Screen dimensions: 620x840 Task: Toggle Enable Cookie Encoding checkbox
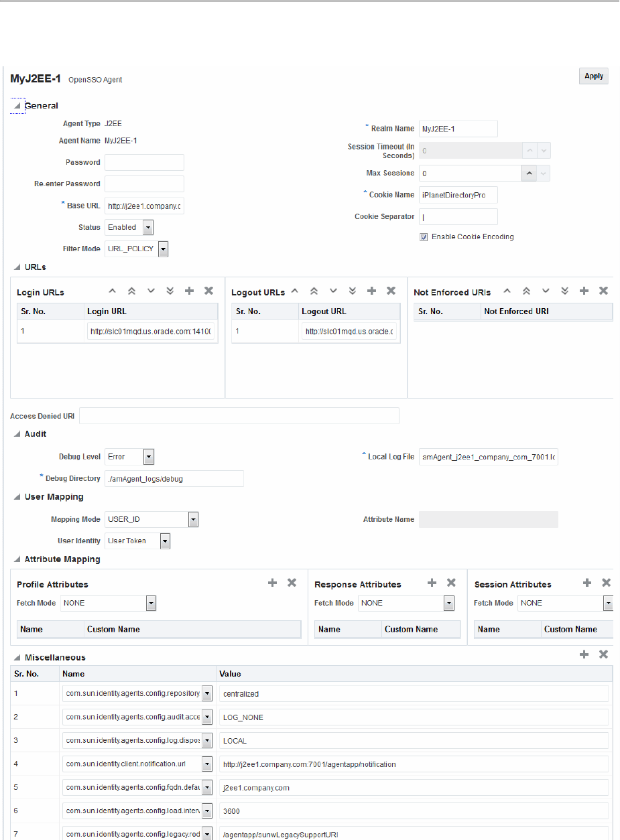click(424, 237)
